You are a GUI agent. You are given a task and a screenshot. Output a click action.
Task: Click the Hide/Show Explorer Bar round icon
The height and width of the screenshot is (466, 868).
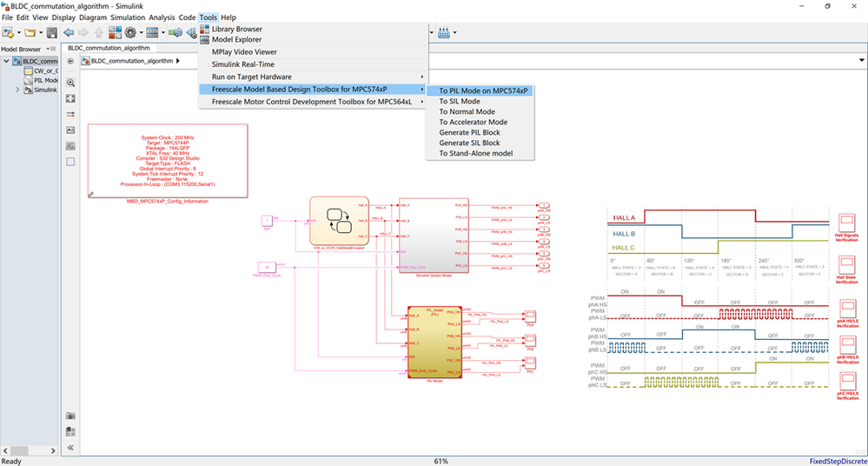point(70,61)
